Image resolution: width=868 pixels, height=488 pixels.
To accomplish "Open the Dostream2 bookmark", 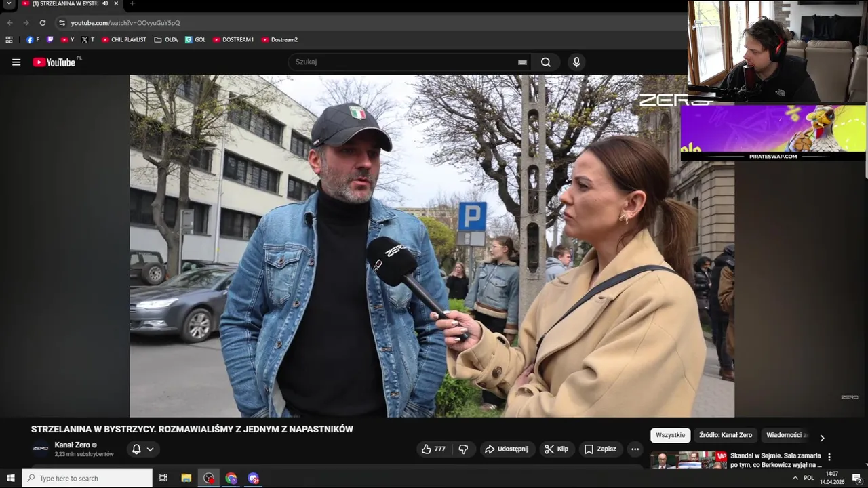I will point(279,40).
